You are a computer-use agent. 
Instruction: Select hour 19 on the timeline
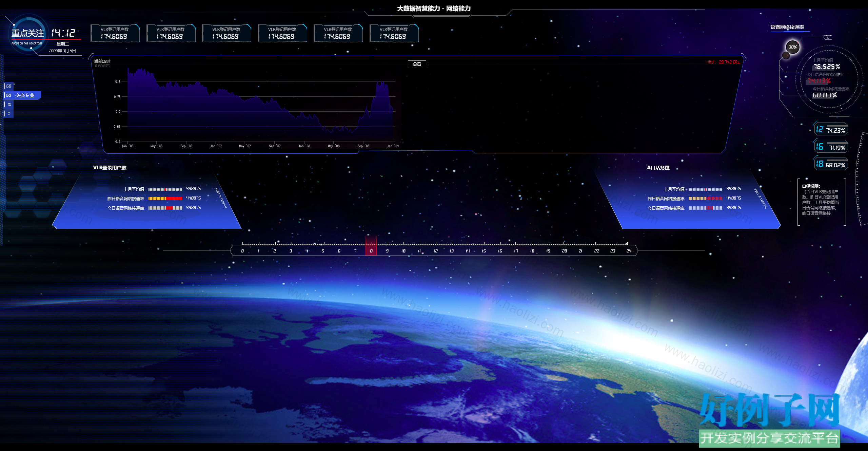tap(548, 251)
